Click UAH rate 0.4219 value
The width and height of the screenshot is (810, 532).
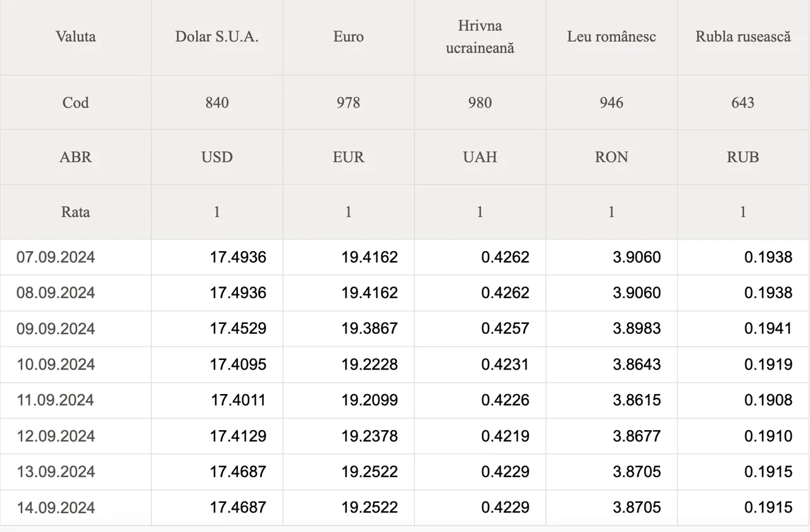pyautogui.click(x=505, y=436)
